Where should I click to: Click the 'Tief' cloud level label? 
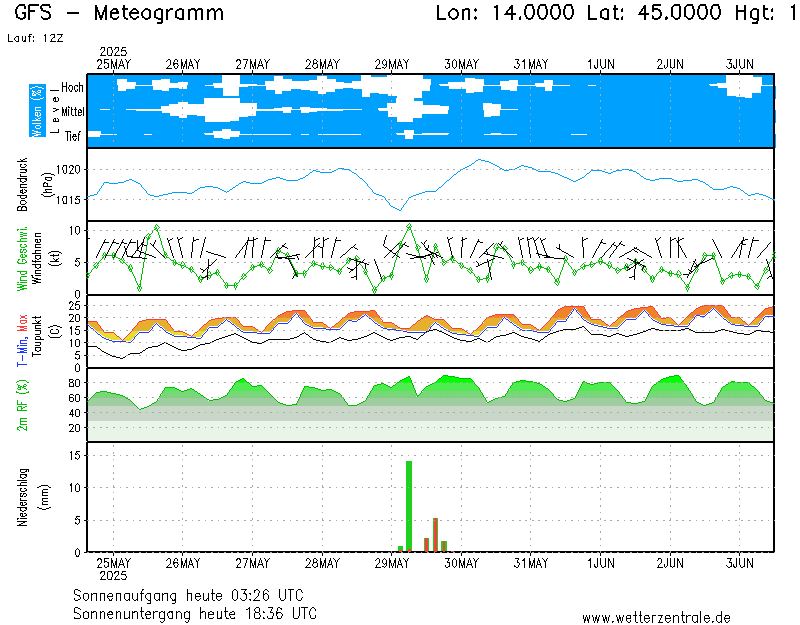[x=73, y=136]
